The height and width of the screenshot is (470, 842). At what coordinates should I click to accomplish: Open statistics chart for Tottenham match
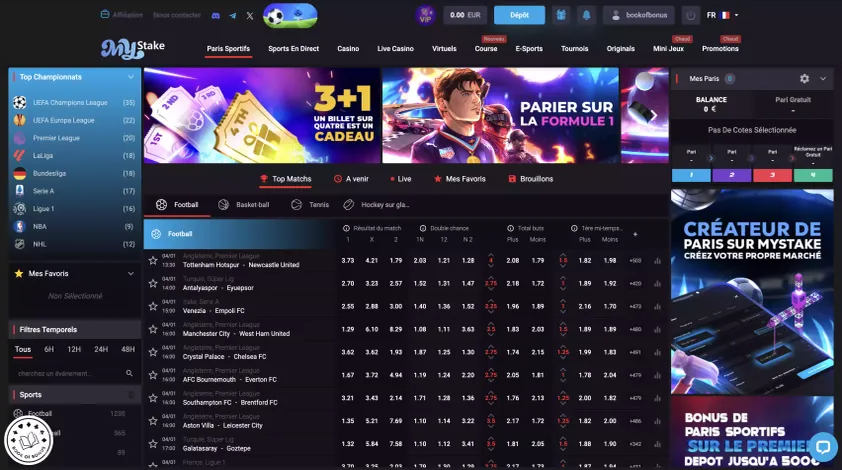coord(657,261)
